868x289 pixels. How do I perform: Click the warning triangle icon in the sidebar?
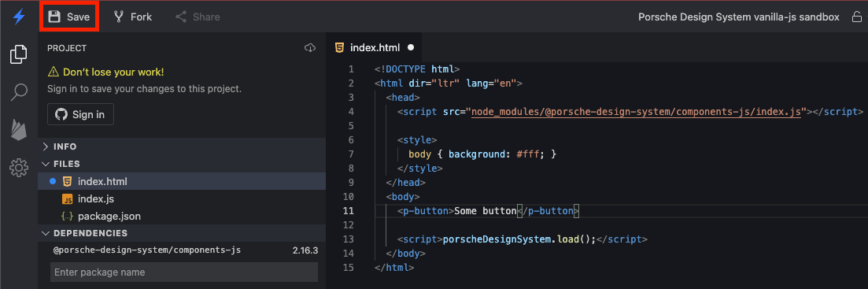tap(54, 72)
